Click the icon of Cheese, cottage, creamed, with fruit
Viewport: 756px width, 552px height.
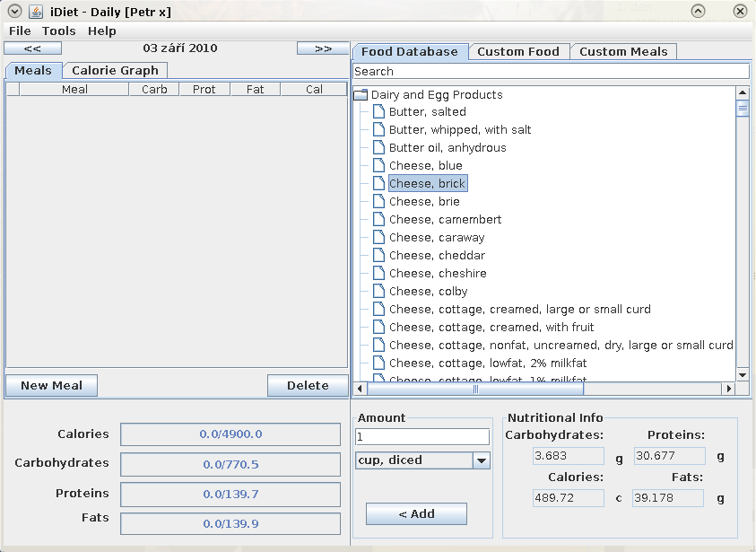click(379, 327)
